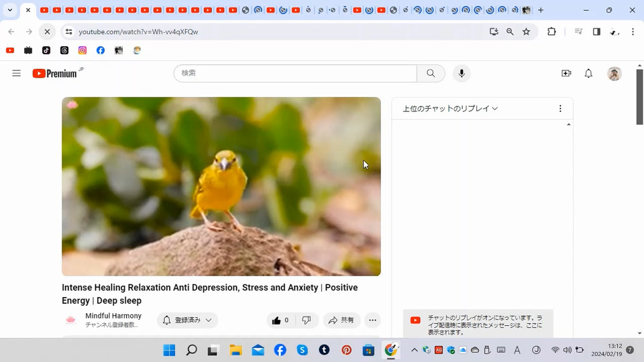The image size is (644, 362).
Task: Open File Explorer from taskbar
Action: pyautogui.click(x=235, y=350)
